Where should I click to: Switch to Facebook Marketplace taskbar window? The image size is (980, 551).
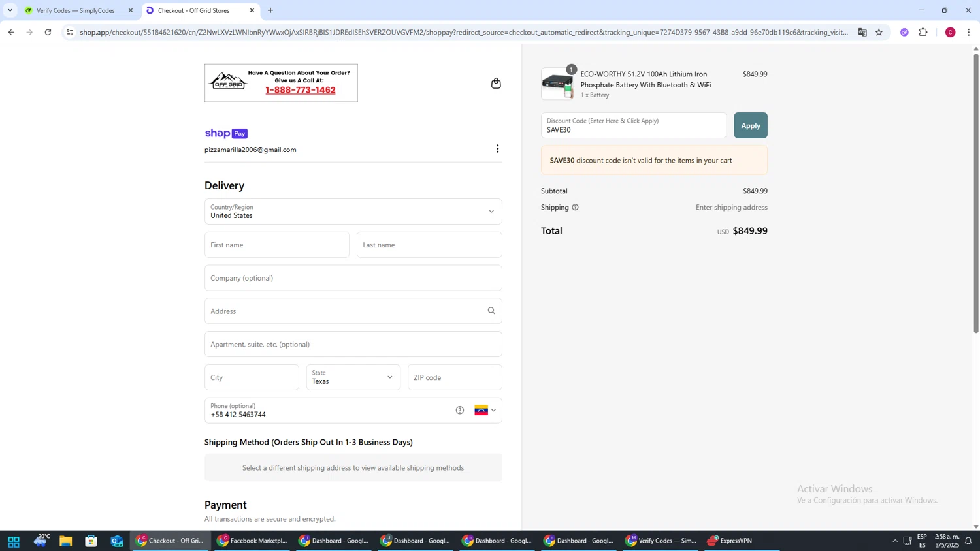252,541
